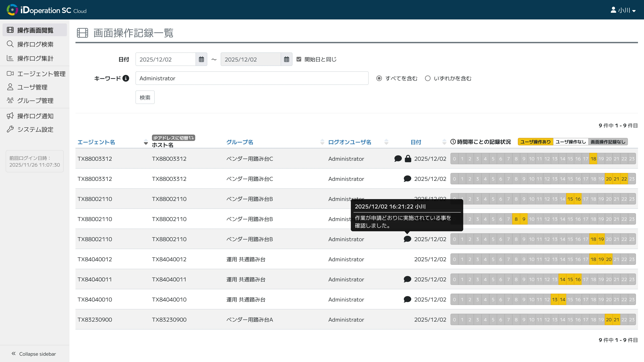Click the keyword info icon
This screenshot has height=362, width=644.
(x=126, y=78)
